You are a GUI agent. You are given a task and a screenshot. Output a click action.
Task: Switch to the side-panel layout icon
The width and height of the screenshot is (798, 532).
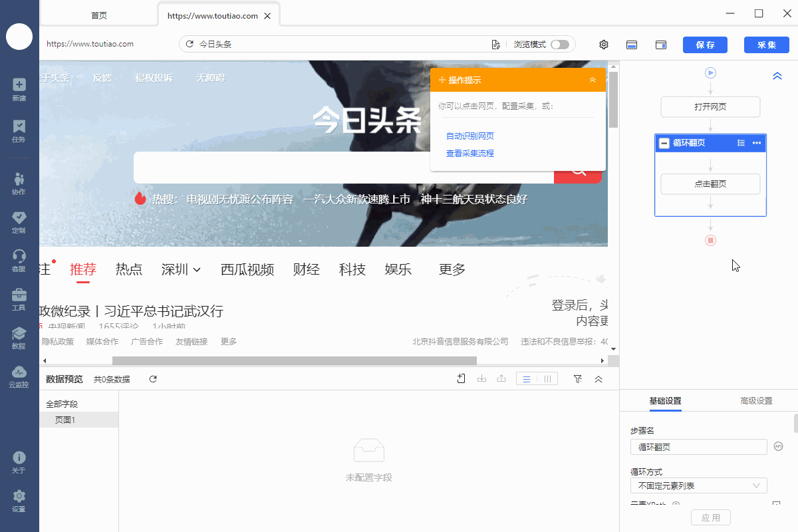[661, 45]
